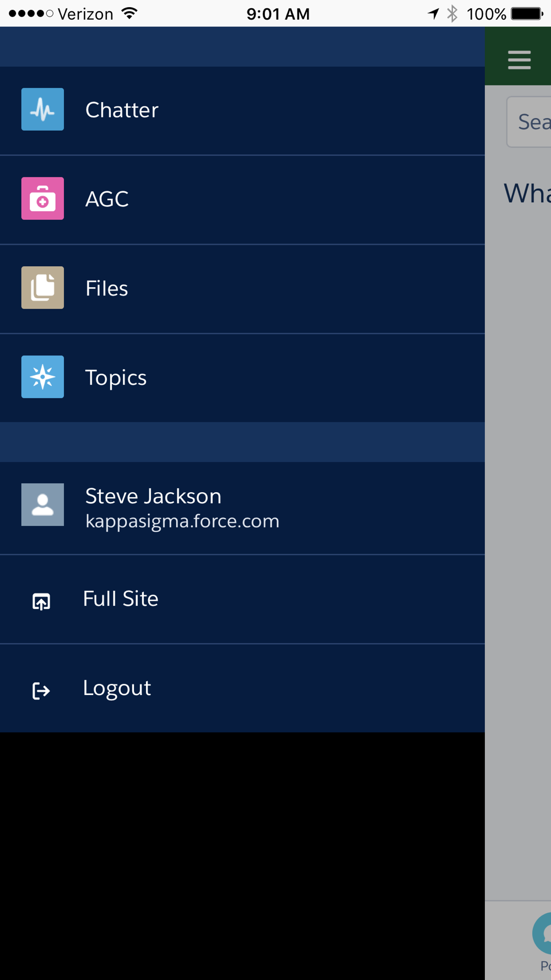Tap the Steve Jackson avatar icon

[42, 505]
